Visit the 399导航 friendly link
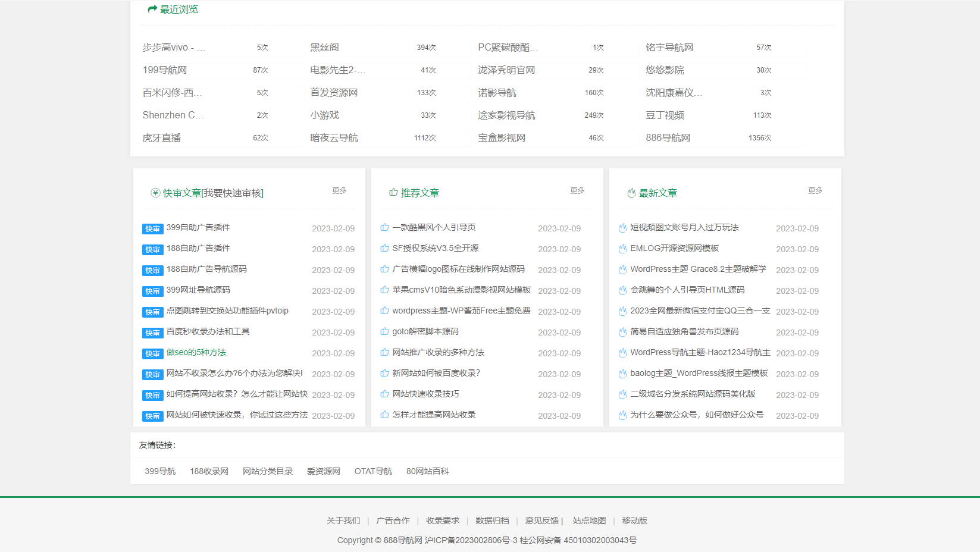 (159, 471)
